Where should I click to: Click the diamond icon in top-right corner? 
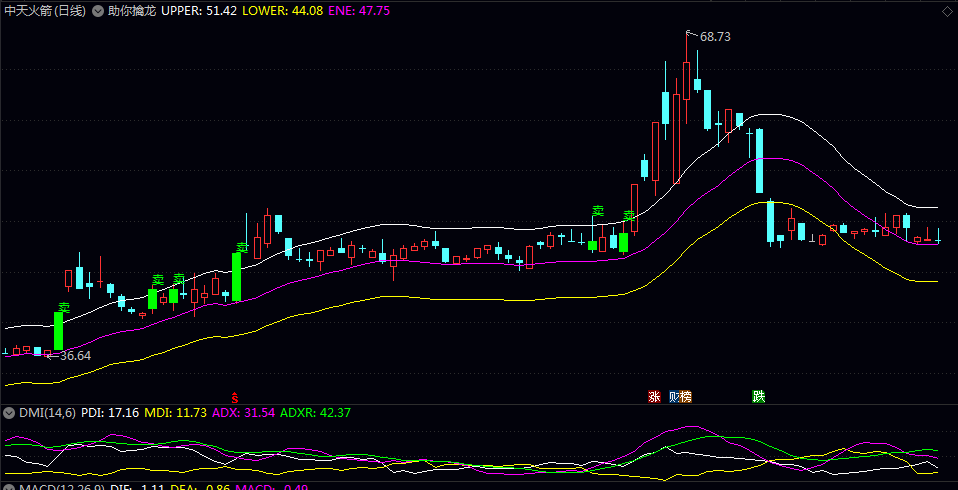pos(945,10)
